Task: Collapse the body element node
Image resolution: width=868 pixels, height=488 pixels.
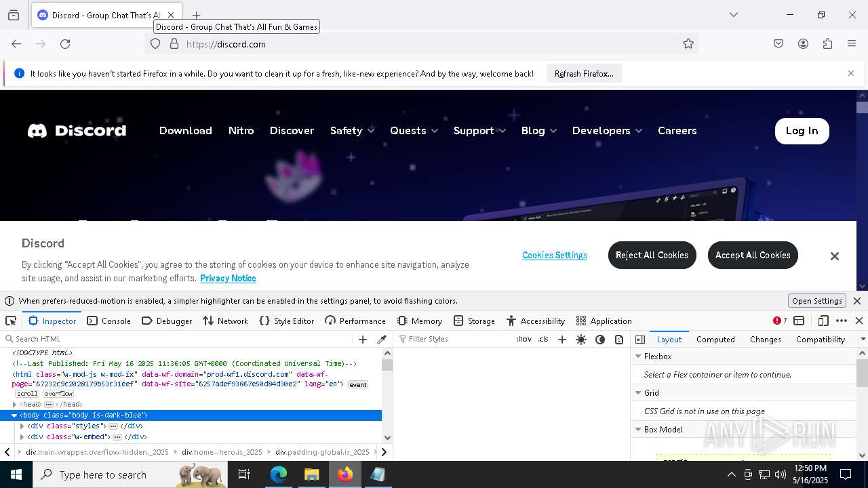Action: pyautogui.click(x=14, y=415)
